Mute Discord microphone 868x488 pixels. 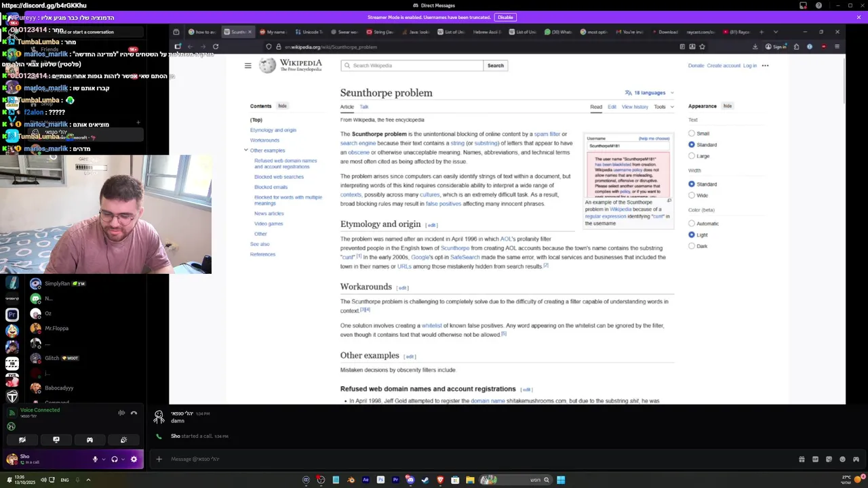click(95, 459)
